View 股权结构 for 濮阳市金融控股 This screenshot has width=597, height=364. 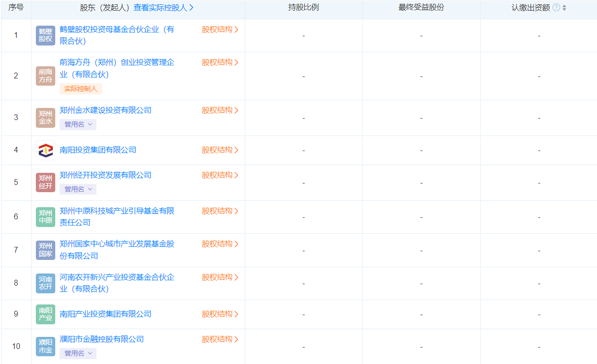point(220,339)
